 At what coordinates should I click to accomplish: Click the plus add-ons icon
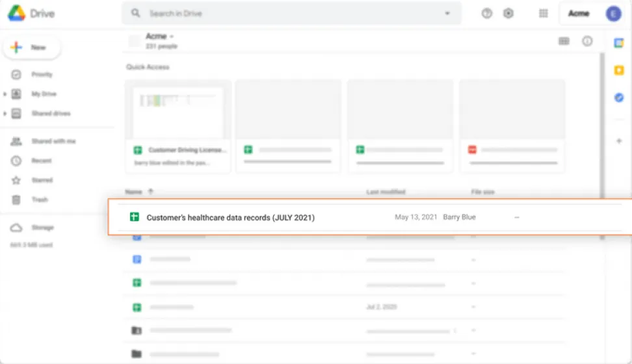point(619,141)
